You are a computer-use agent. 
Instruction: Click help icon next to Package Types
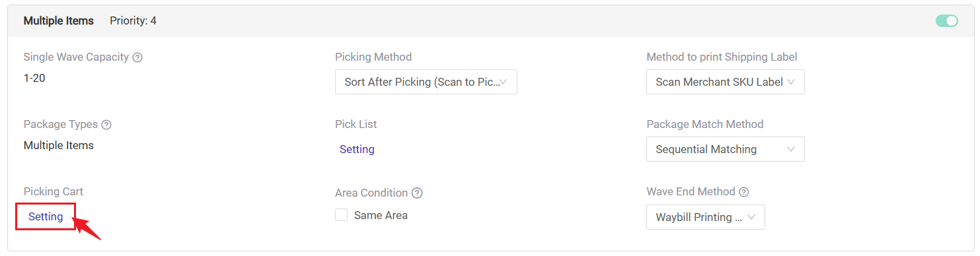[x=106, y=125]
